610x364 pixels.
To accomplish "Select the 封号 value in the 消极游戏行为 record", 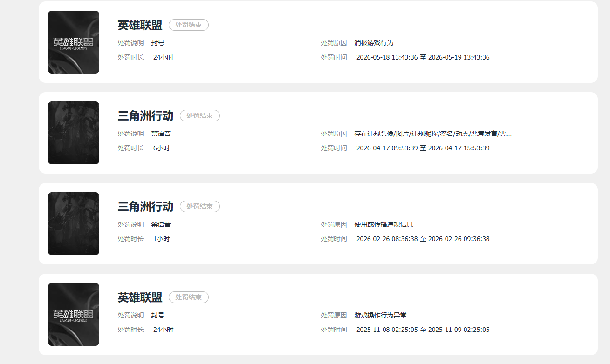I will 158,43.
